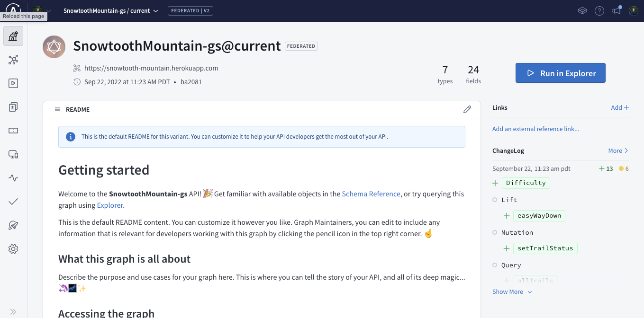Viewport: 644px width, 318px height.
Task: Open the Schema Reference link
Action: coord(371,194)
